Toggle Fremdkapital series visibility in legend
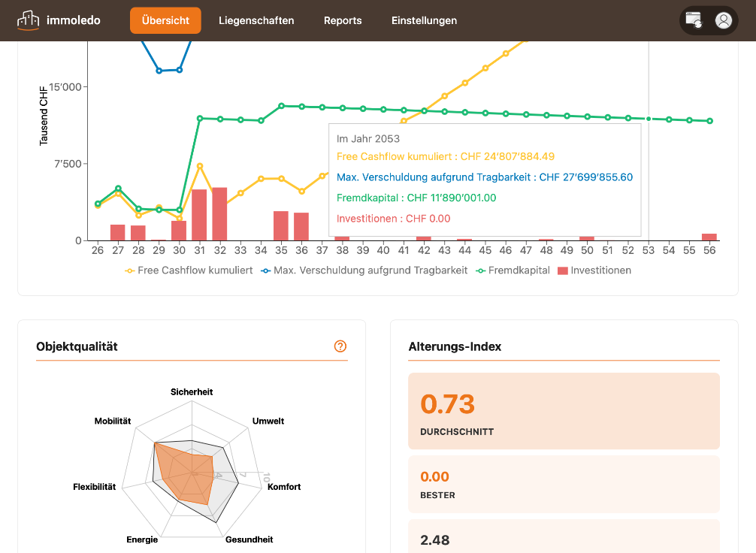The height and width of the screenshot is (553, 756). point(513,270)
